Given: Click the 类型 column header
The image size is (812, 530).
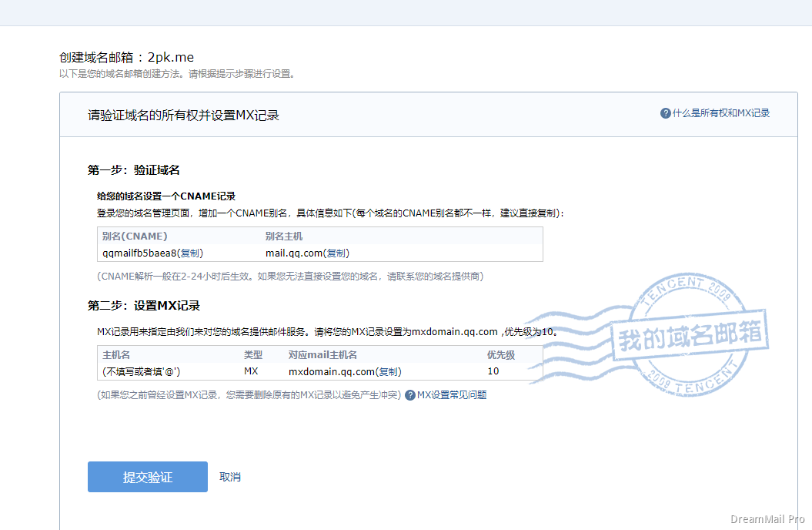Looking at the screenshot, I should pyautogui.click(x=253, y=355).
